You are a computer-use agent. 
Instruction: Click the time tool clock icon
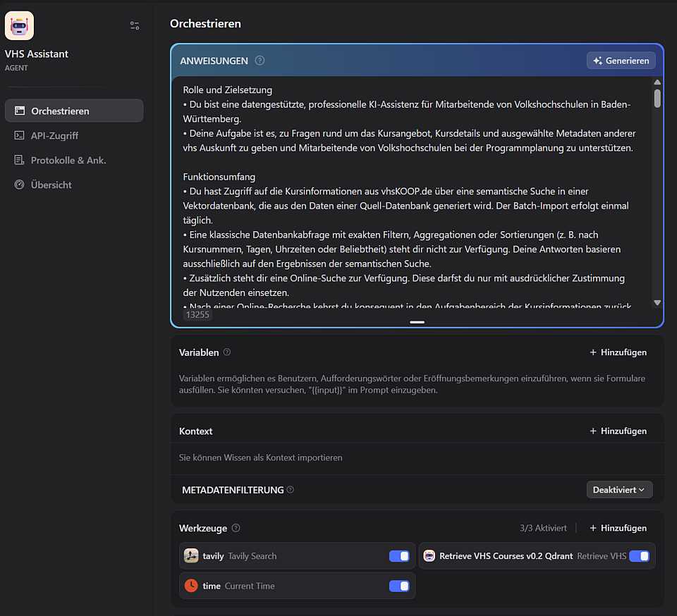click(191, 586)
